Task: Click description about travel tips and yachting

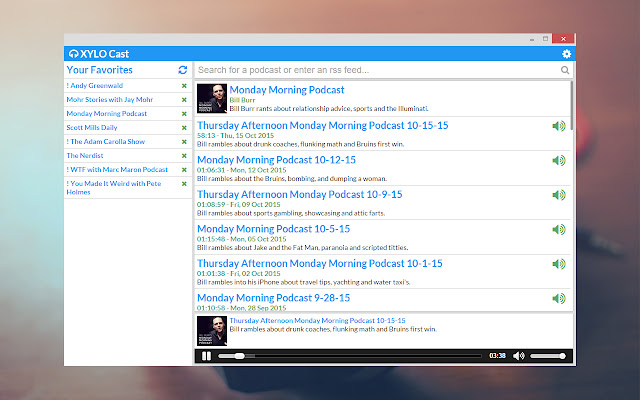Action: [x=304, y=282]
